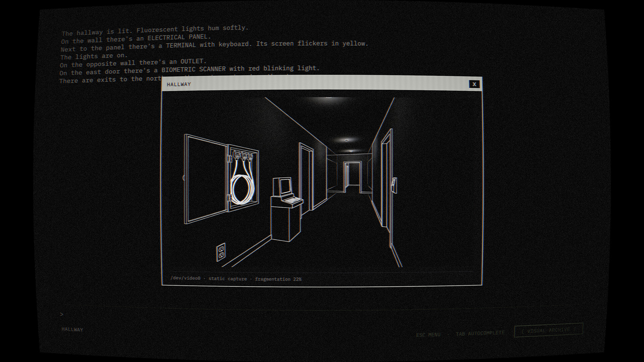Click 'fragmentation 22%' status text
644x362 pixels.
[x=278, y=279]
